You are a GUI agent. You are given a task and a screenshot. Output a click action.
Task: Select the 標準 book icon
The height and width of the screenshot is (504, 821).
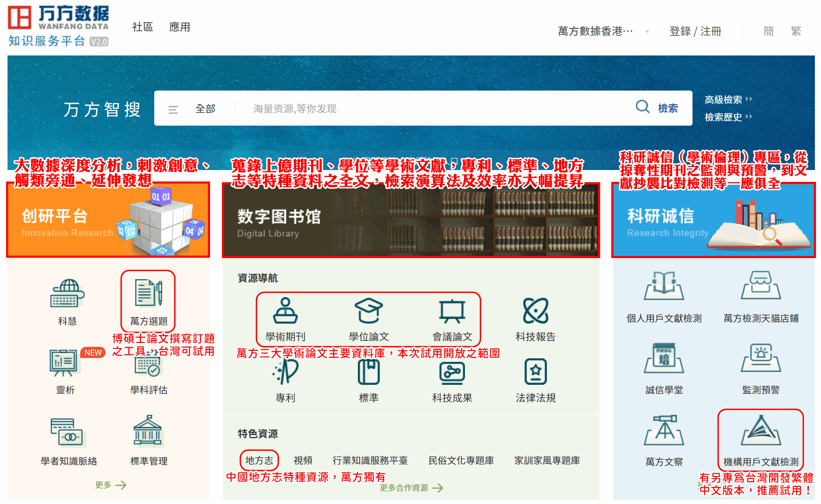coord(369,372)
